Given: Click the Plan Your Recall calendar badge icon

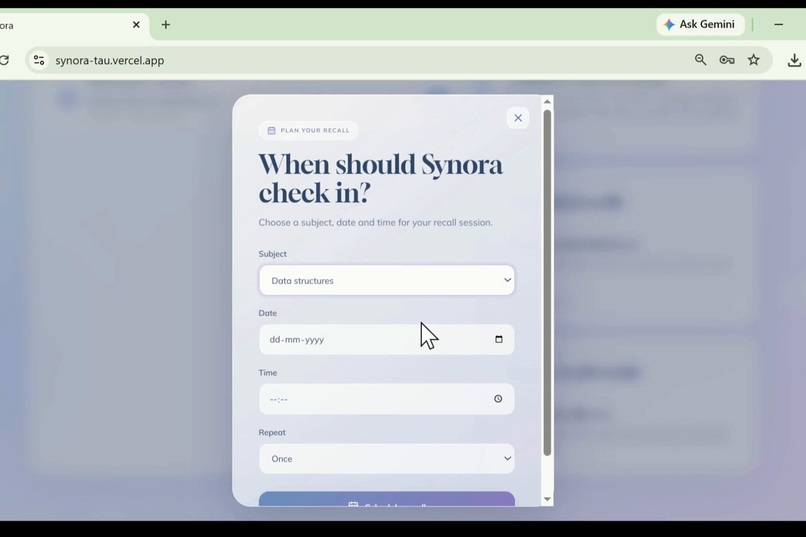Looking at the screenshot, I should (271, 131).
